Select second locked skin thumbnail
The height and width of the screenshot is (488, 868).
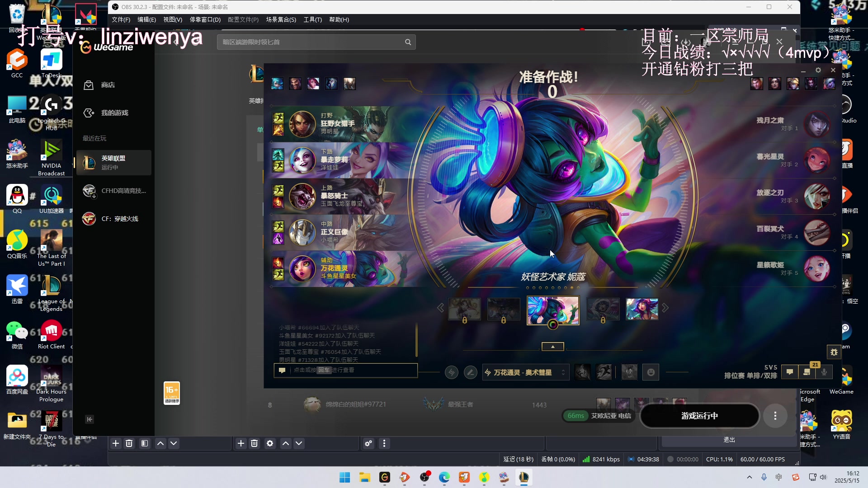pos(504,310)
